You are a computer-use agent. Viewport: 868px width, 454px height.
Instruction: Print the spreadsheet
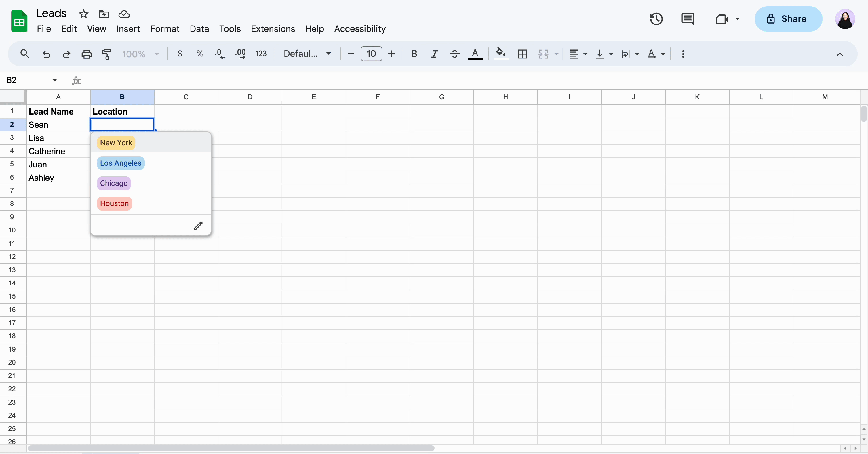coord(87,54)
